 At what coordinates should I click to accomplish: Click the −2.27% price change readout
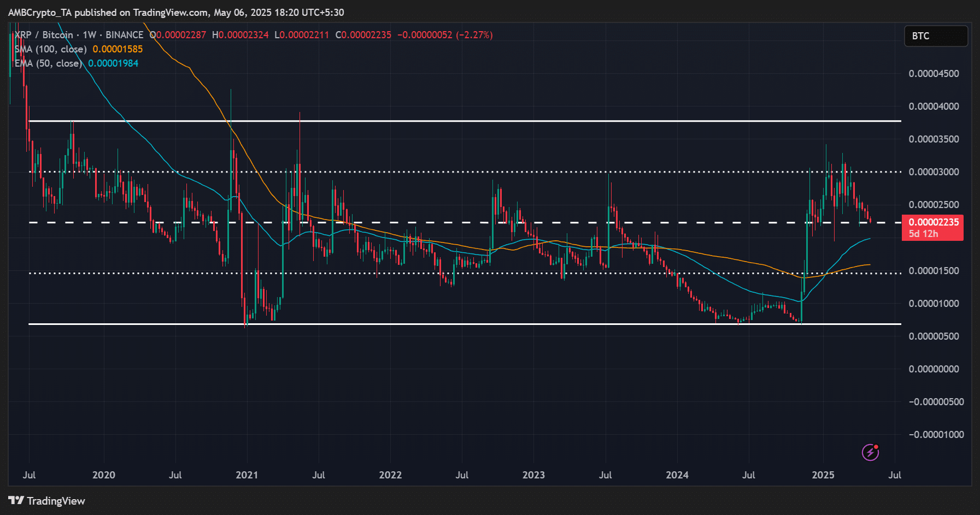[474, 35]
